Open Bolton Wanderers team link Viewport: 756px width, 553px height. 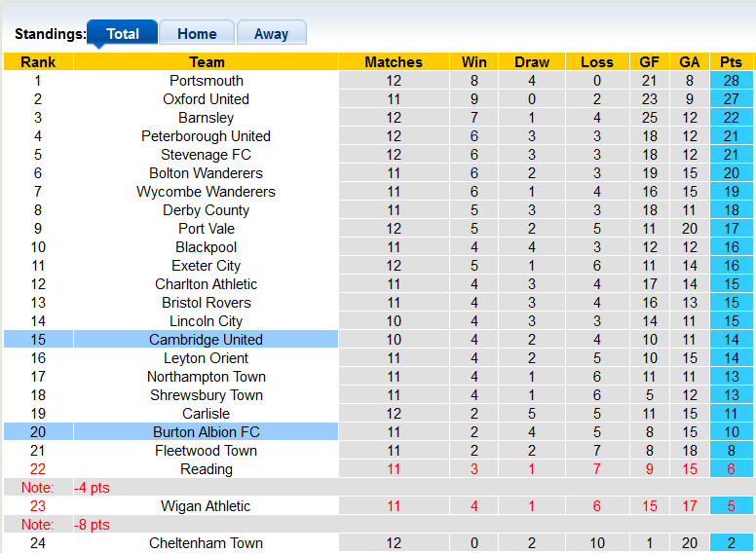click(207, 173)
